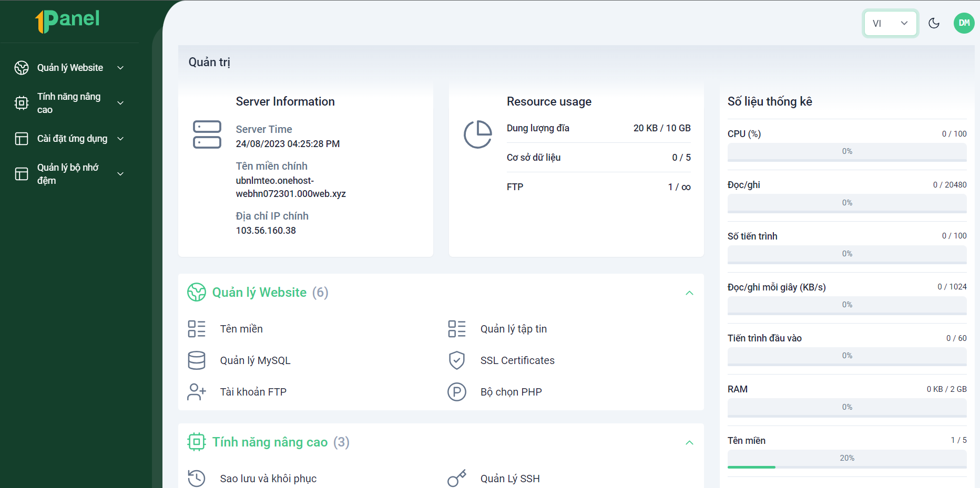Click the P icon for Bộ chọn PHP

pos(457,392)
